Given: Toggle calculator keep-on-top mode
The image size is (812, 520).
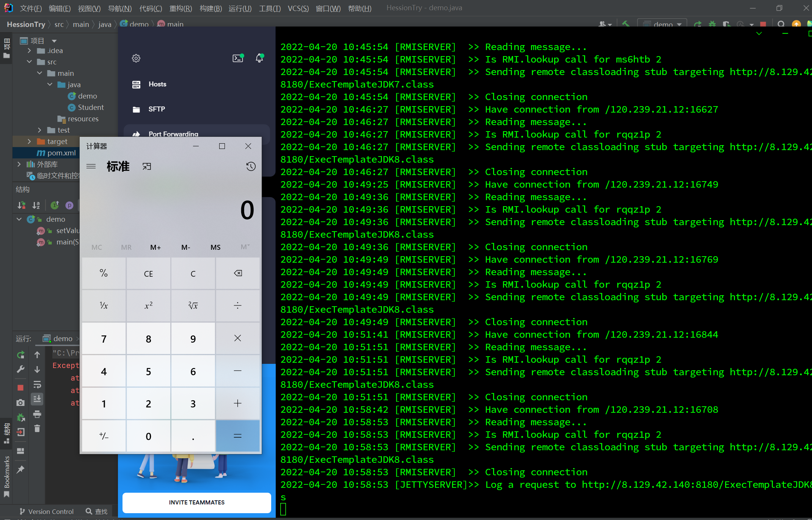Looking at the screenshot, I should tap(147, 166).
